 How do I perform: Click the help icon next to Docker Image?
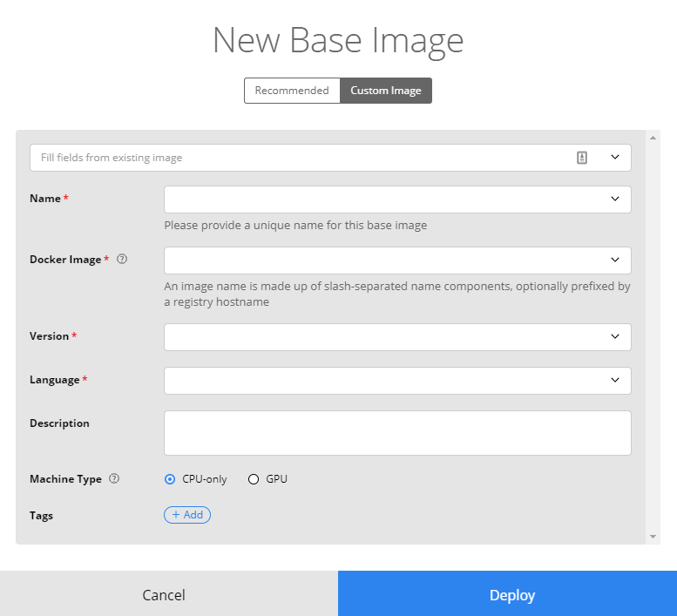pyautogui.click(x=122, y=259)
